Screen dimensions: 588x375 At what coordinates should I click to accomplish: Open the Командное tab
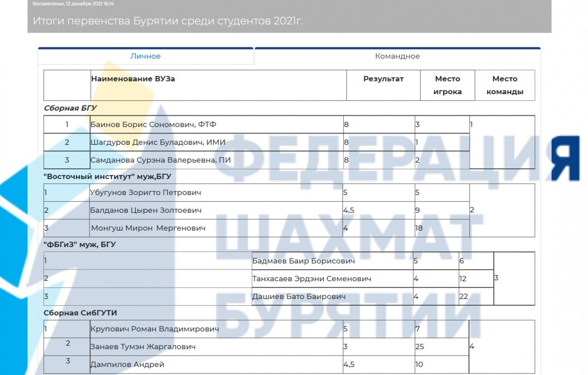pos(397,56)
